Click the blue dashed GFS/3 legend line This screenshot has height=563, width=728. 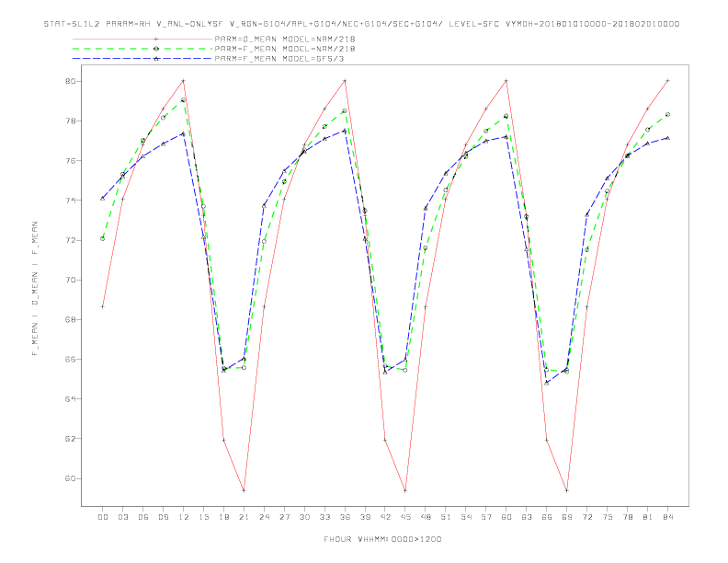142,59
